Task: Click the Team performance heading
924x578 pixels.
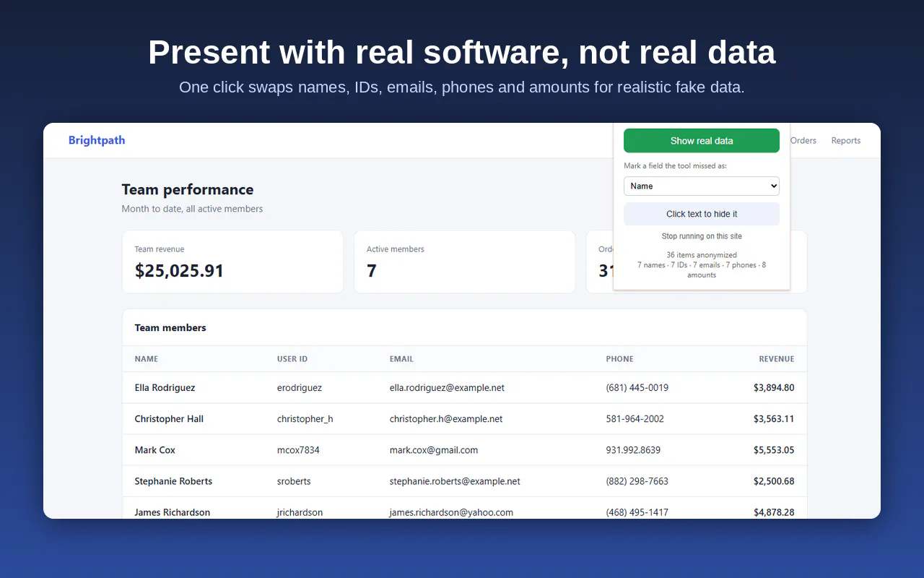Action: [x=188, y=189]
